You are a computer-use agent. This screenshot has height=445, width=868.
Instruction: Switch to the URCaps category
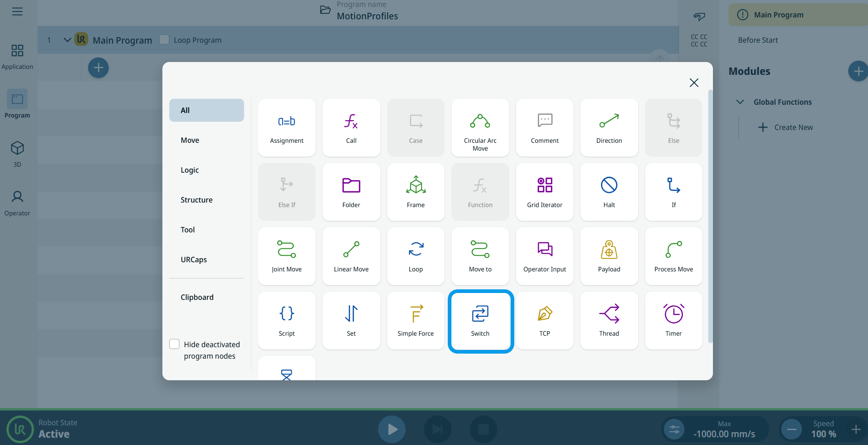pos(194,259)
